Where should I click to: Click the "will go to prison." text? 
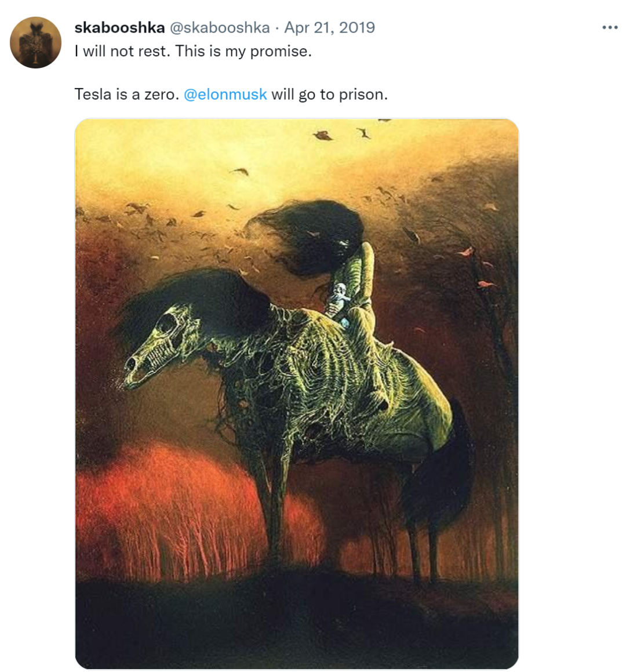[x=329, y=94]
